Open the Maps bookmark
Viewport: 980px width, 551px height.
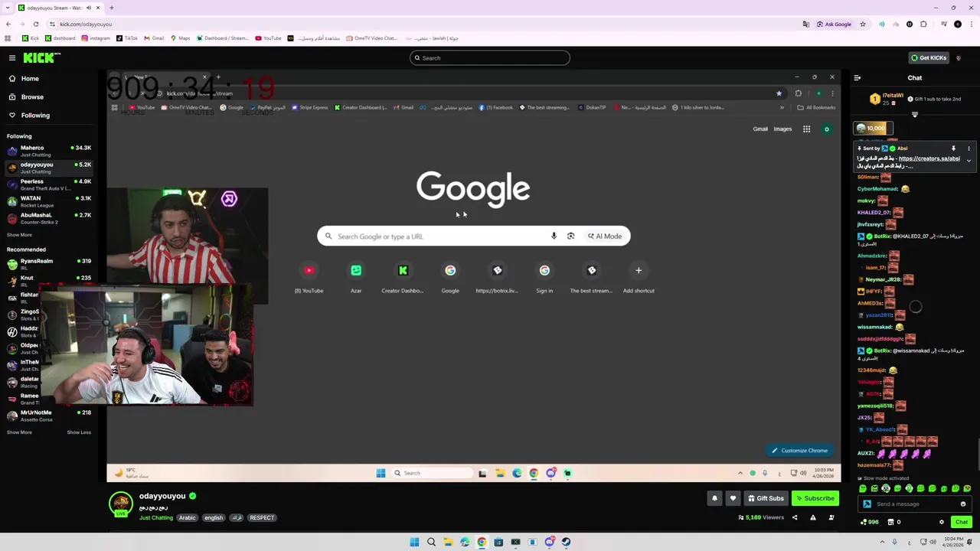tap(180, 38)
